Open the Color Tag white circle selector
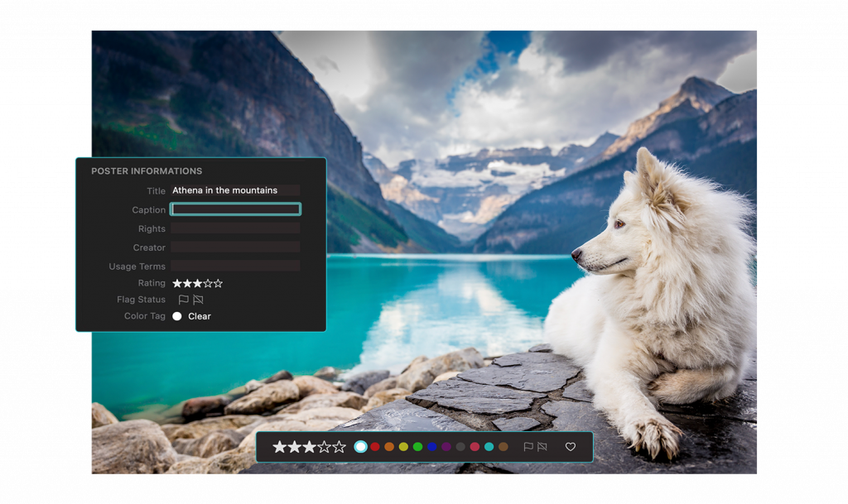This screenshot has width=848, height=504. pyautogui.click(x=177, y=316)
